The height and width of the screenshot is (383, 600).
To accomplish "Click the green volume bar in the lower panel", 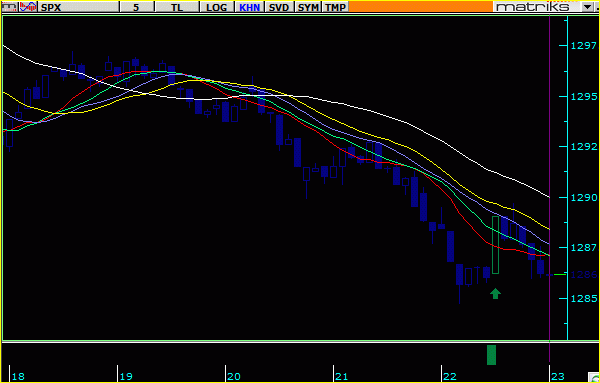I will 491,355.
